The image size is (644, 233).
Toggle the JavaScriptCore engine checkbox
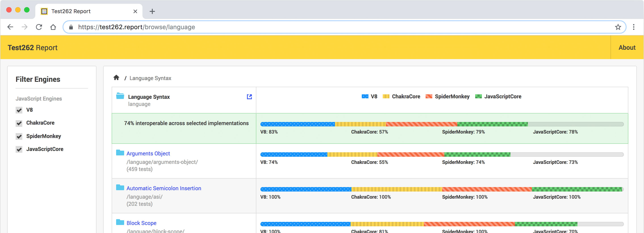[19, 149]
